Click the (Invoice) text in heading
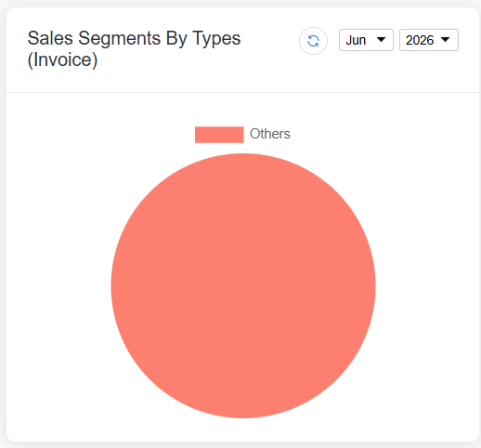Image resolution: width=481 pixels, height=448 pixels. (x=62, y=59)
